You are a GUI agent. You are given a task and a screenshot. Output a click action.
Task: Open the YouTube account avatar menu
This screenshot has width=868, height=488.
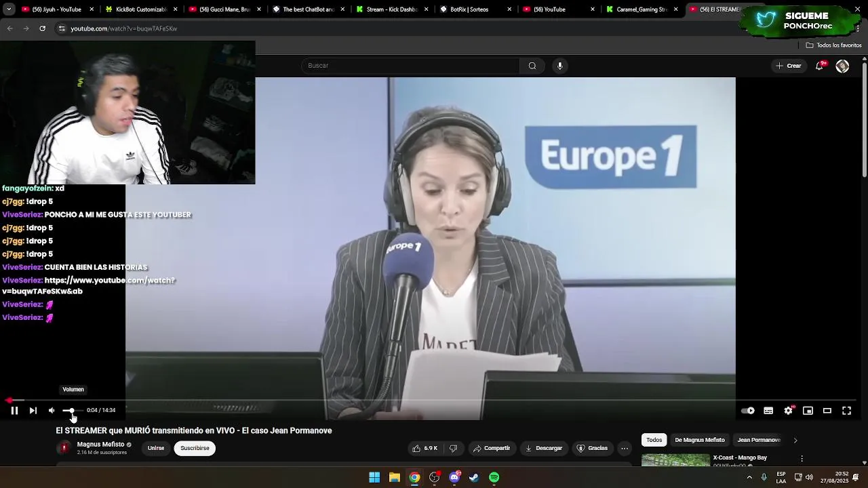pyautogui.click(x=842, y=66)
